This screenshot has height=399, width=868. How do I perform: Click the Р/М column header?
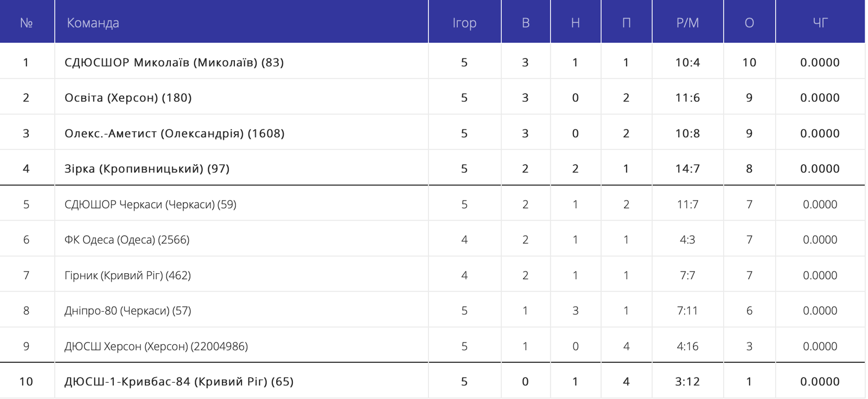(687, 23)
